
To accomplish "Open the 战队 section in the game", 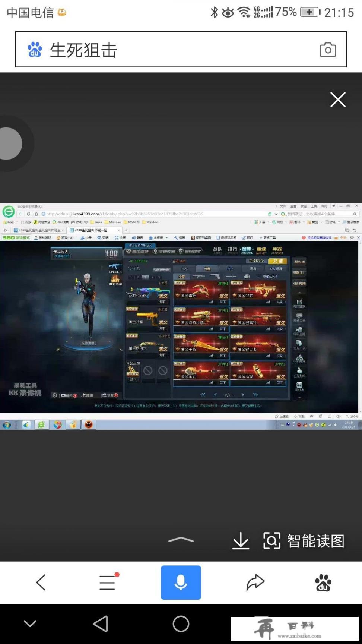I will 217,250.
